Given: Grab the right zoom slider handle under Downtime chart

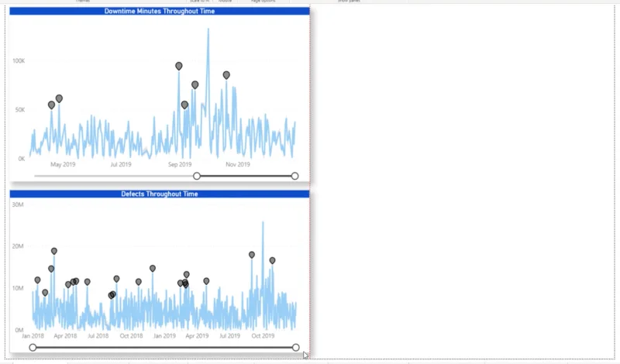Looking at the screenshot, I should pyautogui.click(x=294, y=176).
